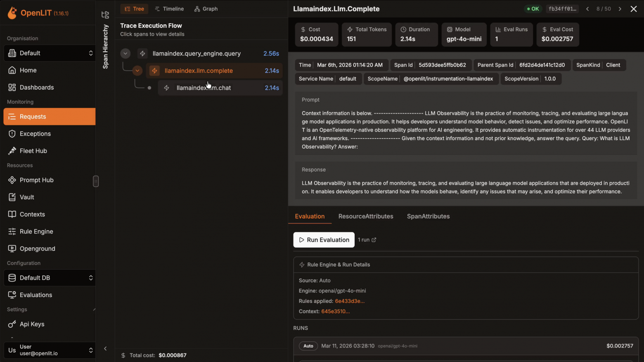The height and width of the screenshot is (362, 644).
Task: Open the Default DB configuration dropdown
Action: tap(50, 278)
